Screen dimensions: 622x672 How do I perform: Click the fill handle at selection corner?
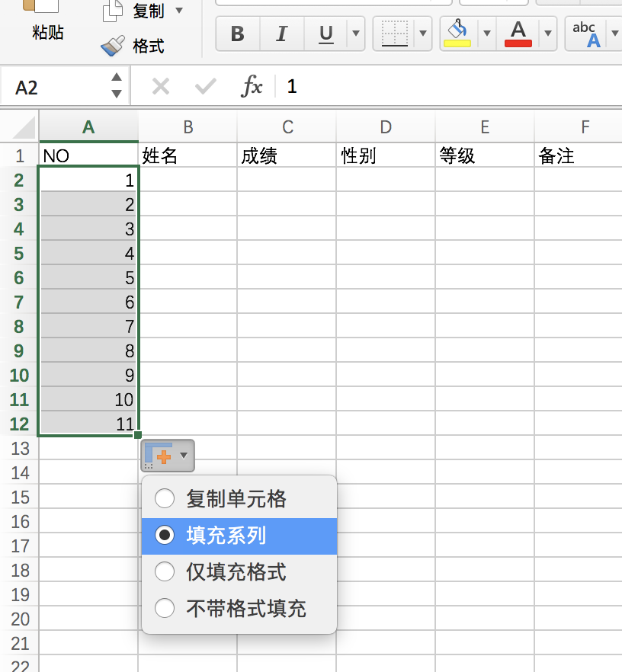(x=138, y=435)
